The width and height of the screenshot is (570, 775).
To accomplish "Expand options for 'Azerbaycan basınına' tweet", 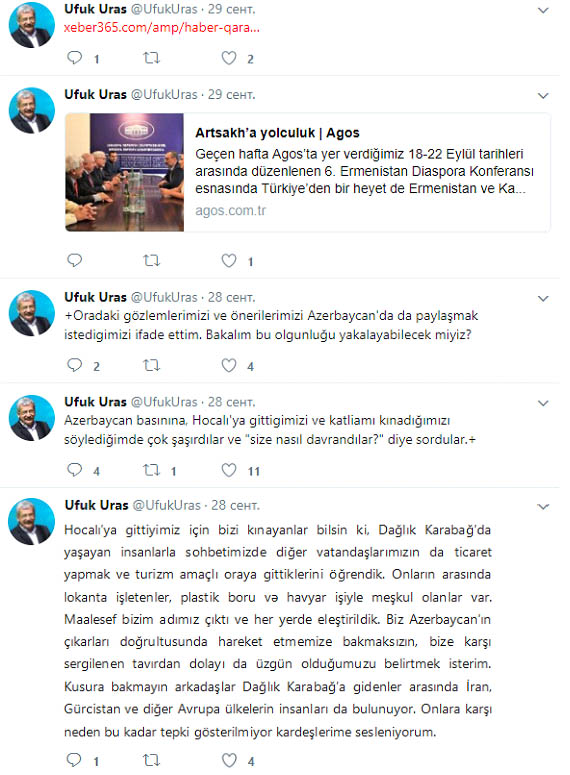I will (x=543, y=403).
